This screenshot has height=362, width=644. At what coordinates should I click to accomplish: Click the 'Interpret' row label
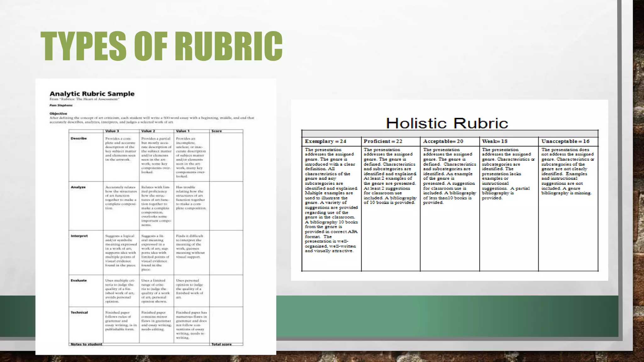pos(79,236)
